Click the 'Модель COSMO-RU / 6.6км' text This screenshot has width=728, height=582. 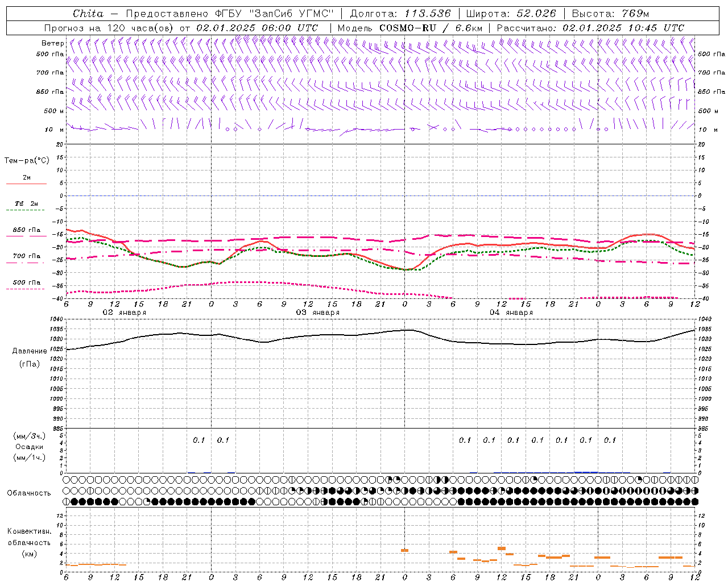[409, 28]
